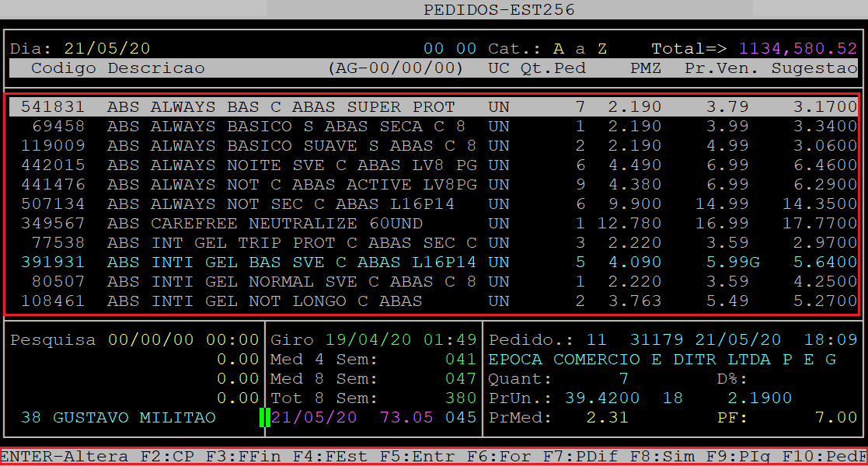Choose row 391931 INTI GEL BAS SVE

280,262
